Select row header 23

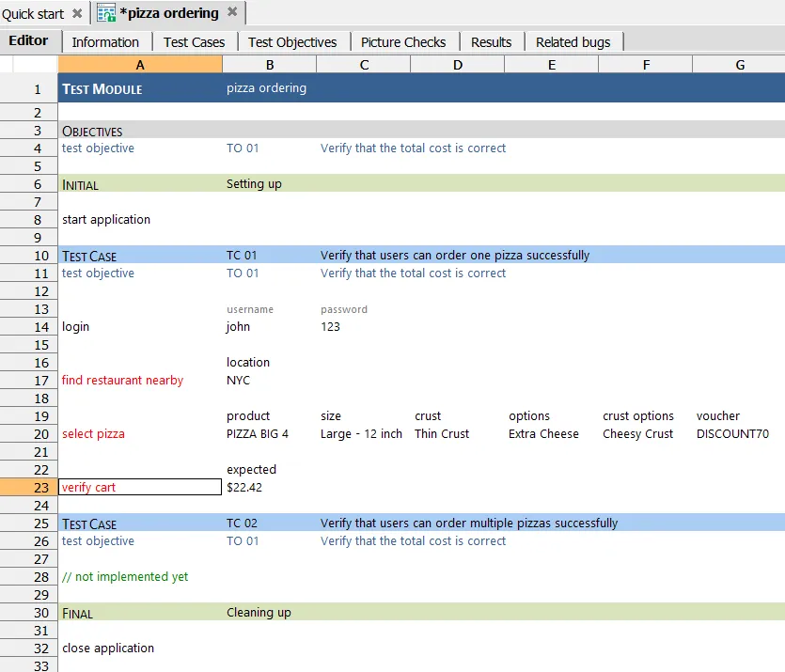[28, 487]
